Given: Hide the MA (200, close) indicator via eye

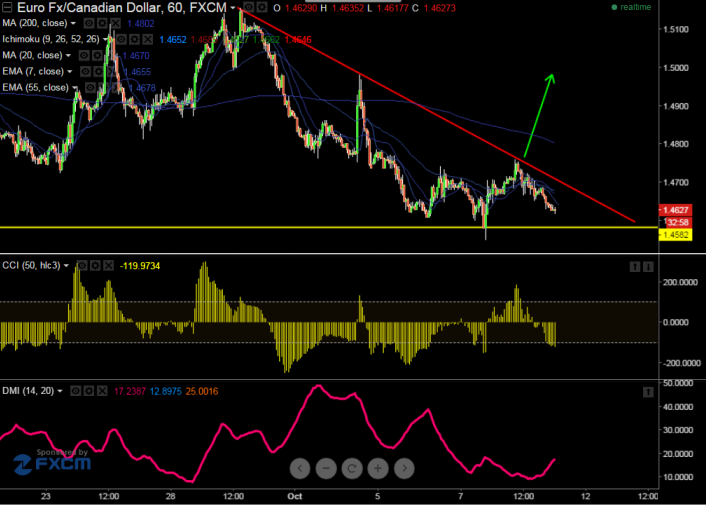Looking at the screenshot, I should coord(89,23).
